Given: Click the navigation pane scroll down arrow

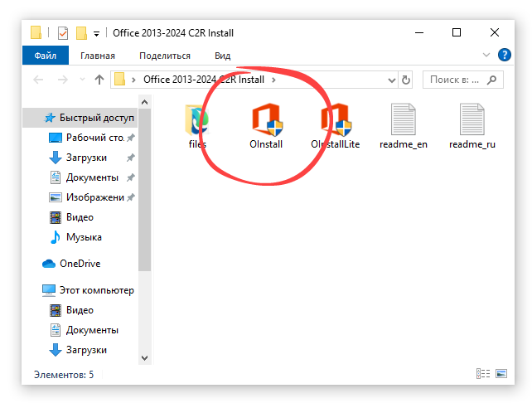Looking at the screenshot, I should (144, 358).
